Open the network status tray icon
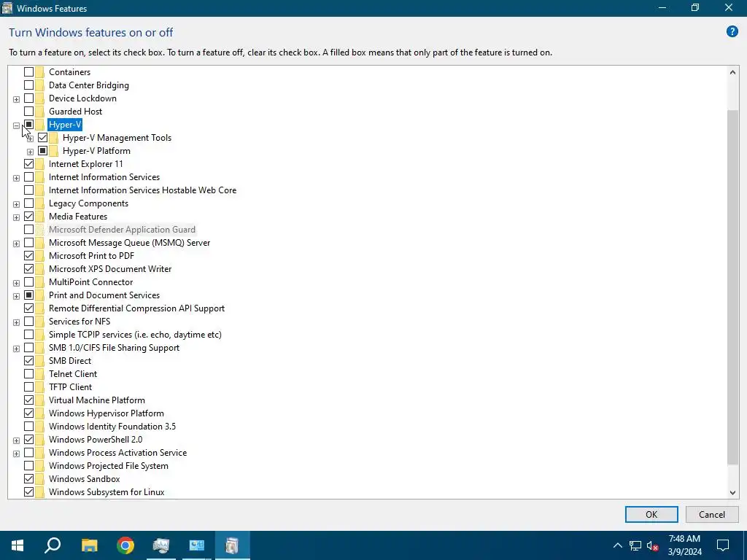Screen dimensions: 747x560 point(635,545)
